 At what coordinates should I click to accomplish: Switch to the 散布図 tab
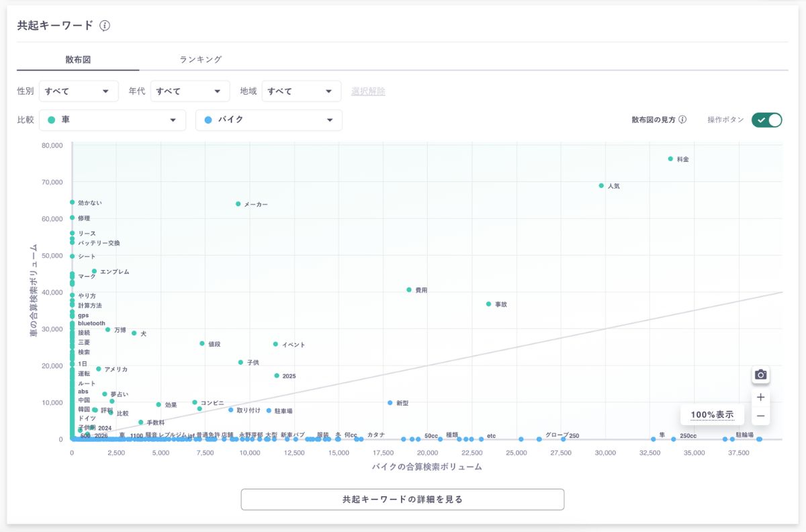78,59
